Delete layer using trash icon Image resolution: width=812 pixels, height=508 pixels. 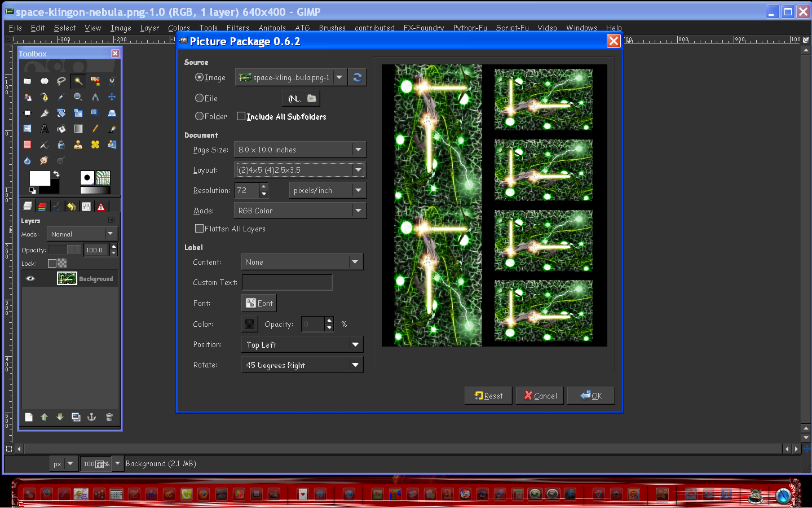pyautogui.click(x=109, y=417)
